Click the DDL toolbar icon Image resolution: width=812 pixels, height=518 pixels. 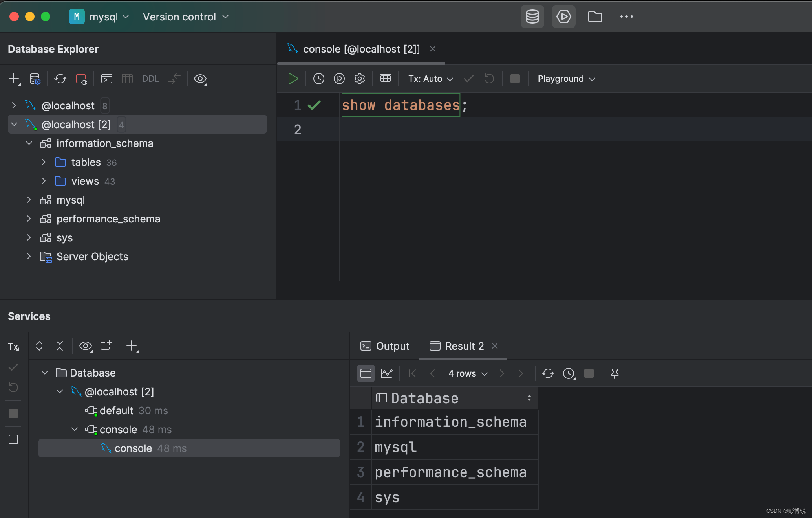(150, 78)
